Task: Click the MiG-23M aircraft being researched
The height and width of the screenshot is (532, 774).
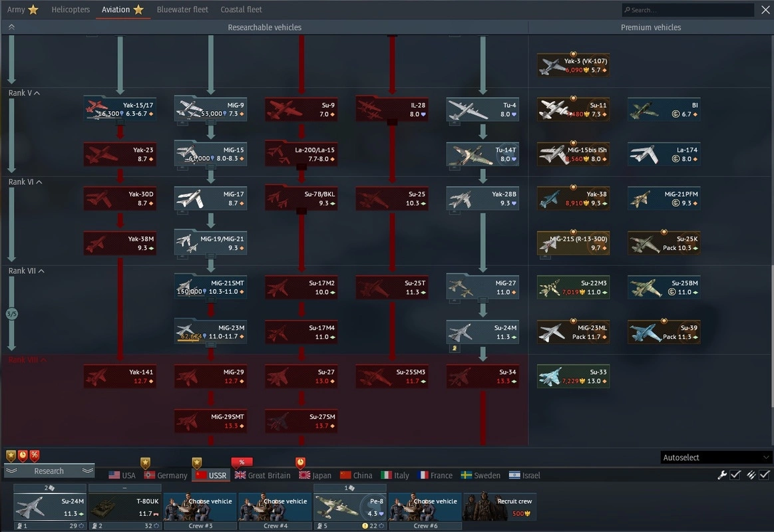Action: point(210,332)
